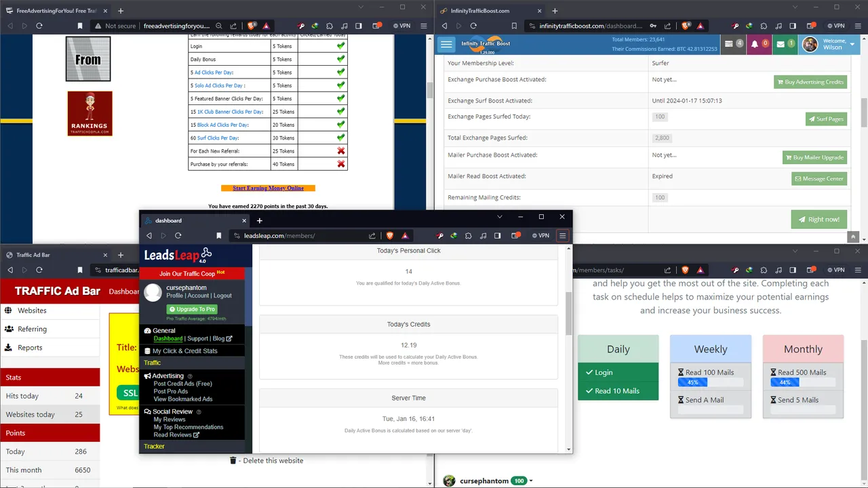Click LeadsLeap page vertical scrollbar
The width and height of the screenshot is (868, 488).
click(568, 313)
